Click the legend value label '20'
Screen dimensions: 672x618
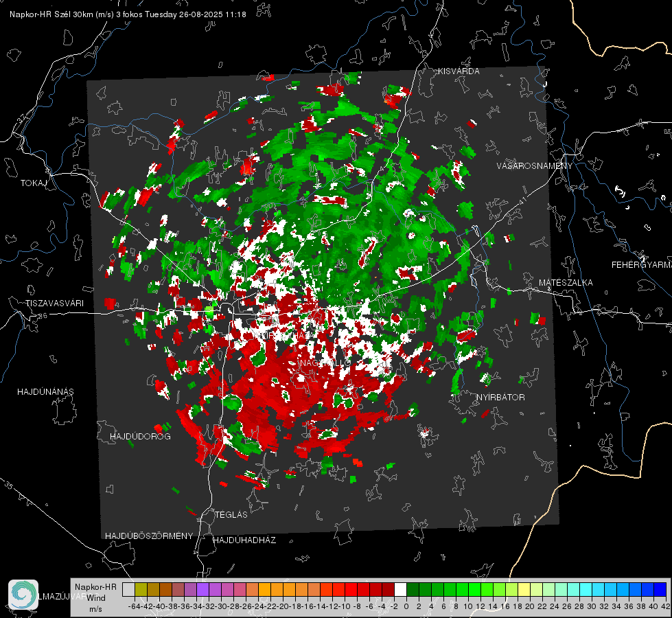[x=530, y=606]
